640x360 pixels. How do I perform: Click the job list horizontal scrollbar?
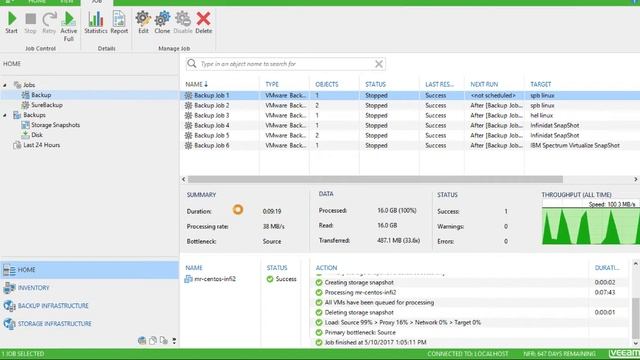point(375,179)
